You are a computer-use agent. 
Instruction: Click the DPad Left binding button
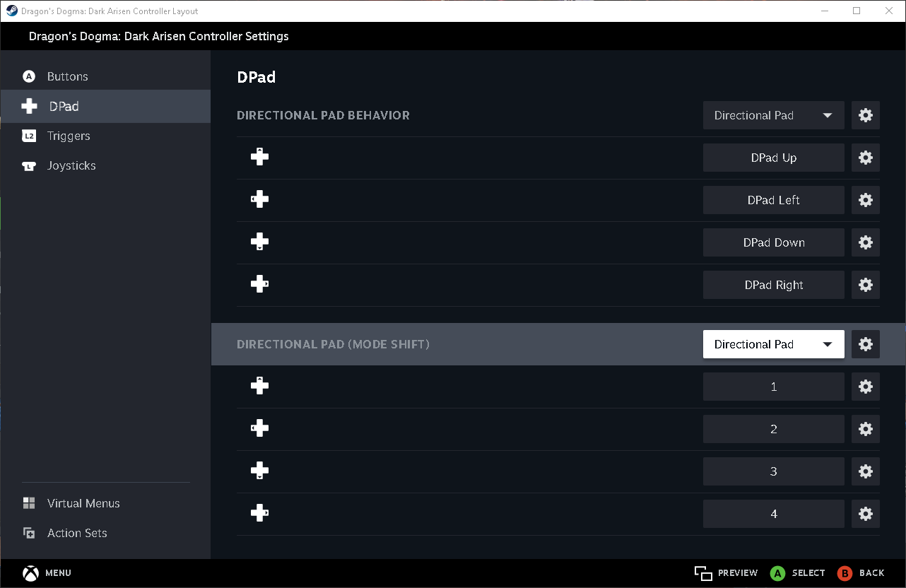774,200
